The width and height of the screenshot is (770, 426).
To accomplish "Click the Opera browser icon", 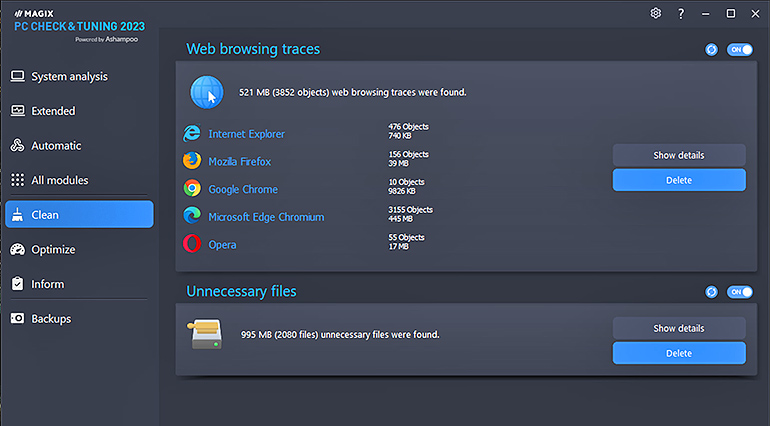I will (192, 244).
